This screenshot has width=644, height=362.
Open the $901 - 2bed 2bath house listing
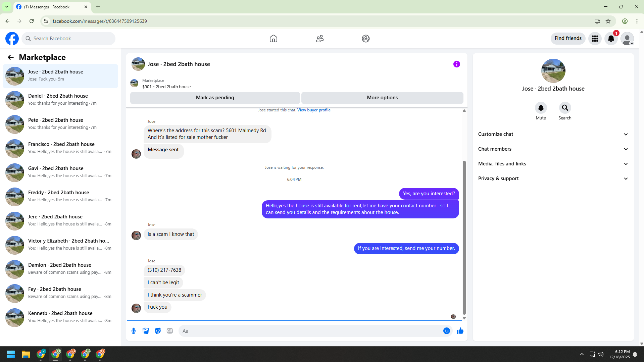coord(166,87)
